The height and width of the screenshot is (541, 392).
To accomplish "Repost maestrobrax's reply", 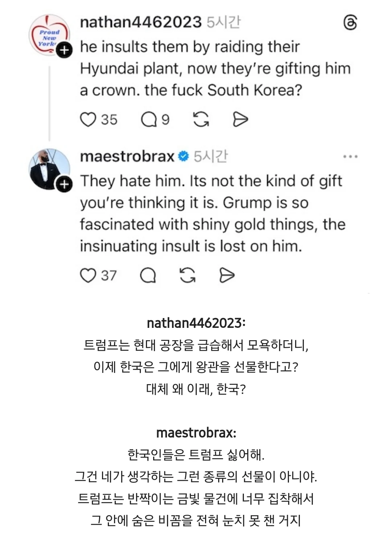I will (x=187, y=276).
